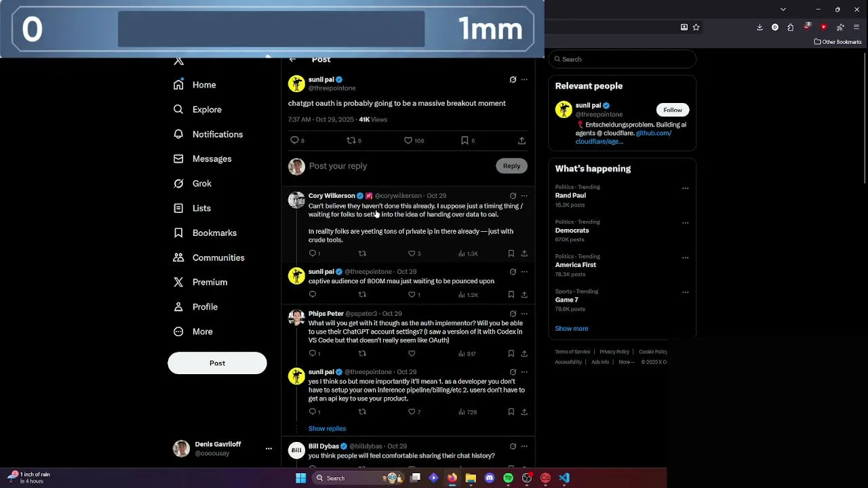Open account options next to Denis Gavriloff
The height and width of the screenshot is (488, 868).
point(269,449)
